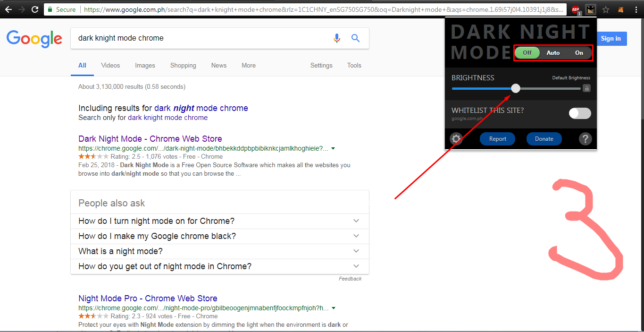
Task: Open Dark Night Mode settings gear
Action: [456, 139]
